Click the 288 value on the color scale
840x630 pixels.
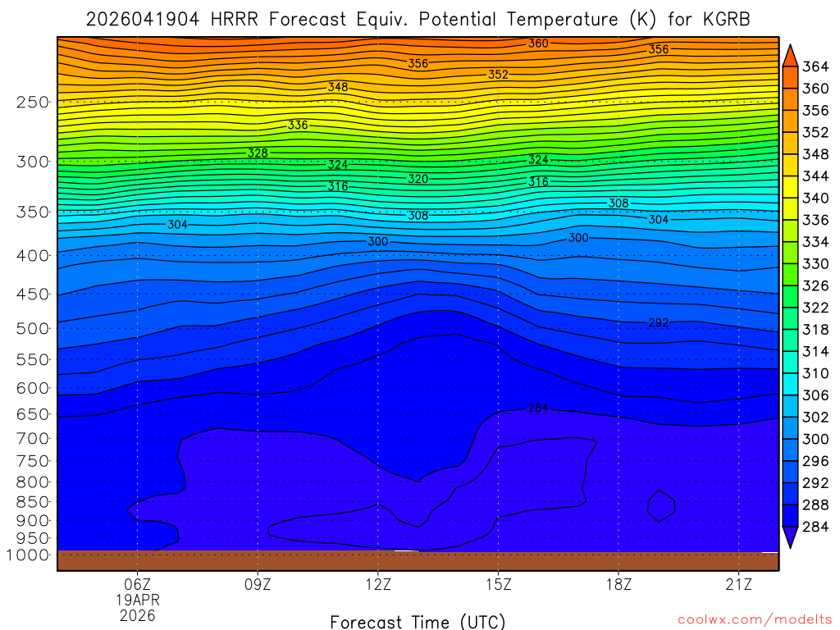click(815, 505)
